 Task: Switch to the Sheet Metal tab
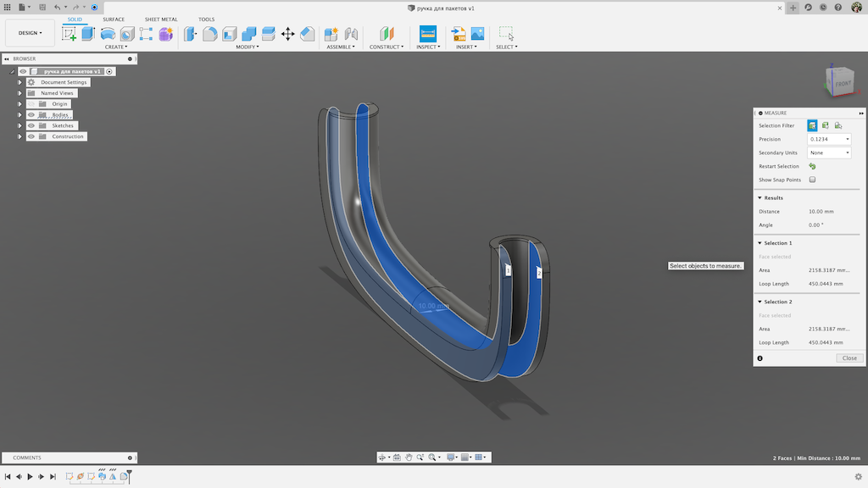click(161, 19)
